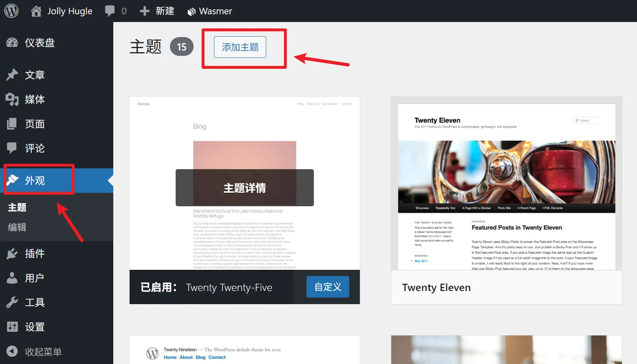Click the 收起菜单 collapse arrow icon

pos(12,351)
